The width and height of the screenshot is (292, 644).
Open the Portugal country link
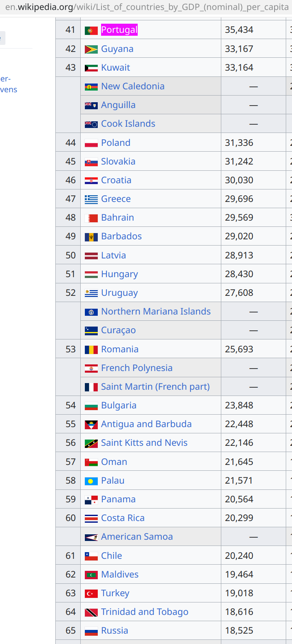[119, 30]
